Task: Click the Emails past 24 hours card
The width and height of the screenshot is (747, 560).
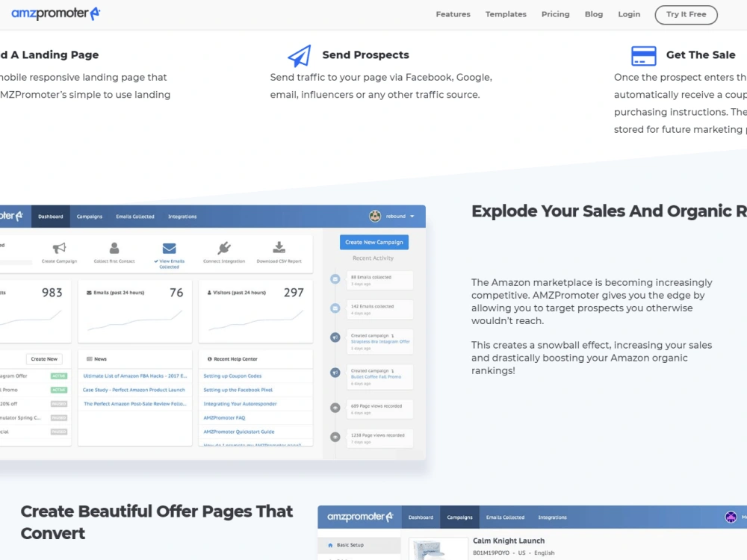Action: click(134, 311)
